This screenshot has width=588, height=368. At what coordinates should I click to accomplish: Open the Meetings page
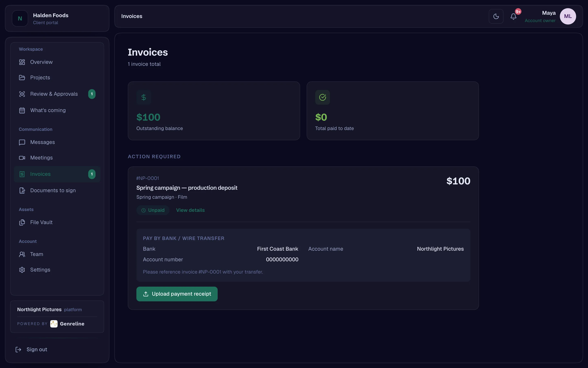pyautogui.click(x=57, y=158)
